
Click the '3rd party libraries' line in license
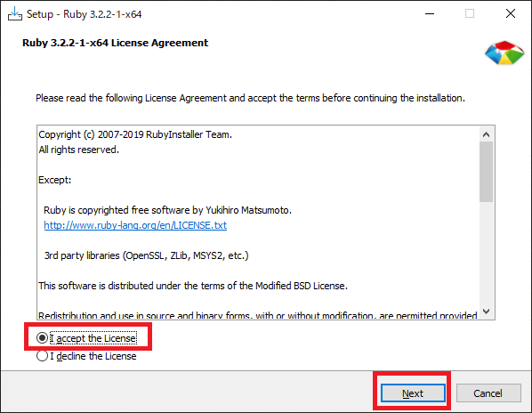click(146, 255)
